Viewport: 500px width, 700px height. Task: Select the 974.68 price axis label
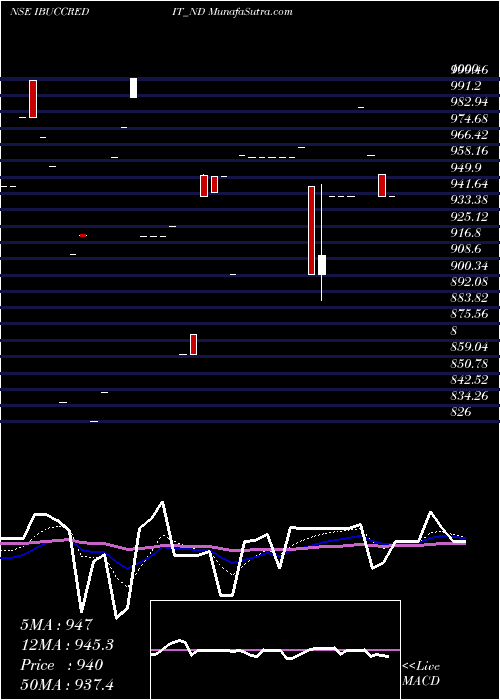click(469, 119)
